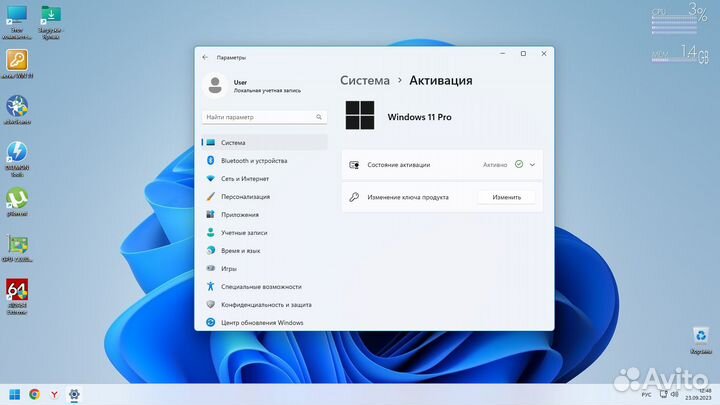Click the search magnifier icon
The width and height of the screenshot is (720, 405).
pos(319,117)
